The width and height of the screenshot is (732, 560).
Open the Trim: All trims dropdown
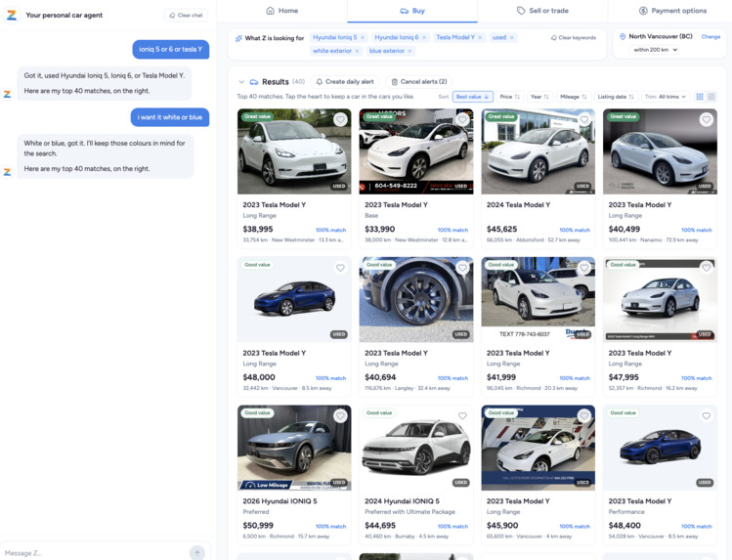pyautogui.click(x=666, y=97)
